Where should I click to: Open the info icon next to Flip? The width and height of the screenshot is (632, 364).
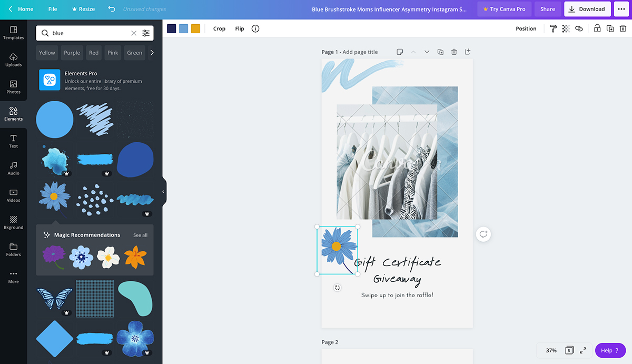click(255, 29)
